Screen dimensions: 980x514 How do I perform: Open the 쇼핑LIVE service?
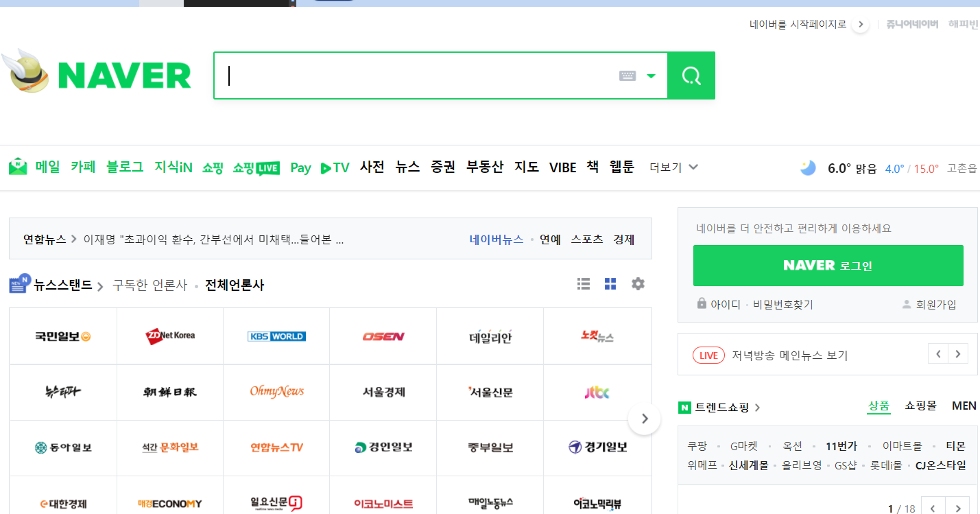coord(256,167)
